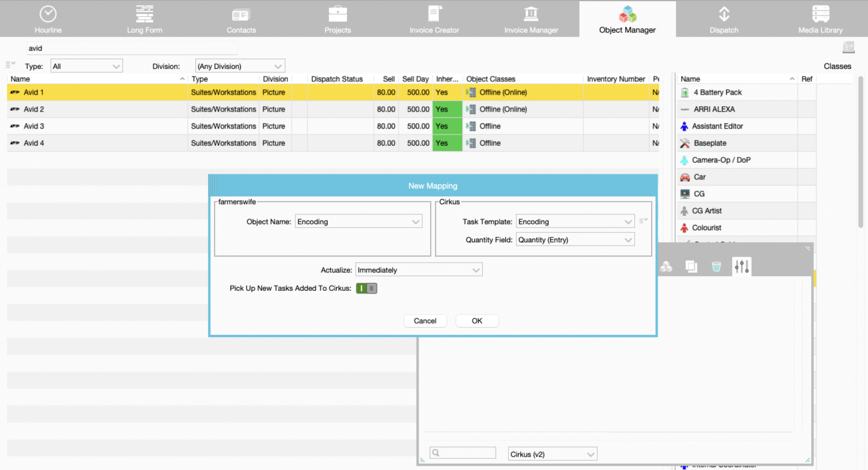Click the report icon above Classes
This screenshot has width=868, height=470.
tap(848, 47)
